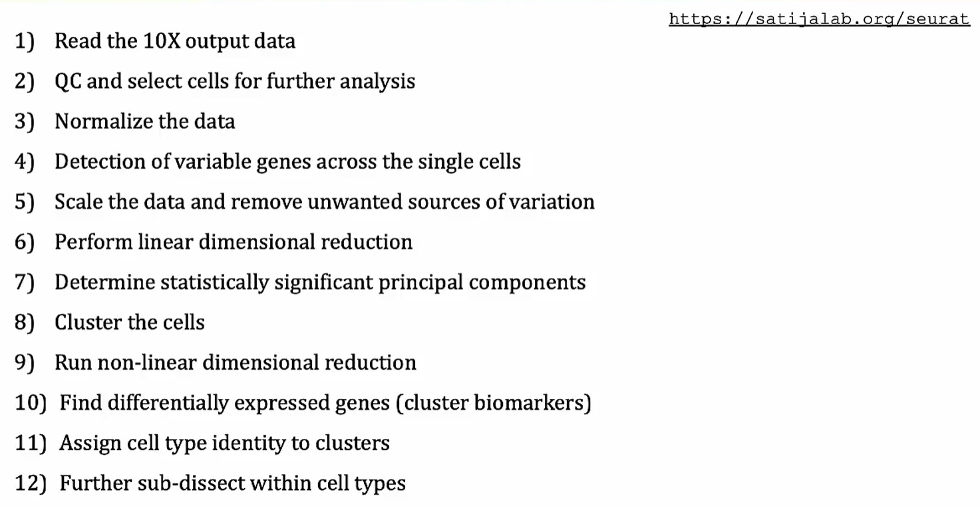This screenshot has width=980, height=506.
Task: Click the list number 6) marker
Action: coord(25,243)
